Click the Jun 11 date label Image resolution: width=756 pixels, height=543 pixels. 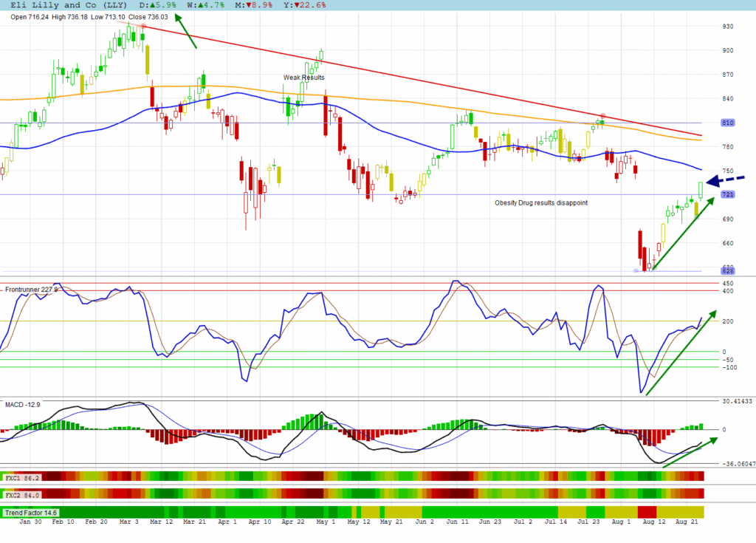click(x=457, y=522)
